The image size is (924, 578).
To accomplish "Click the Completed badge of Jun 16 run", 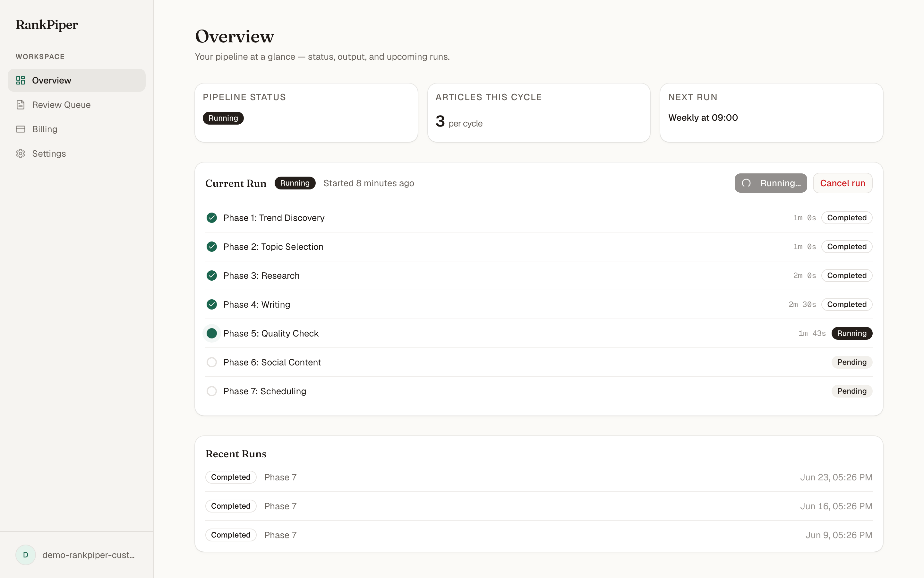I will [x=231, y=506].
